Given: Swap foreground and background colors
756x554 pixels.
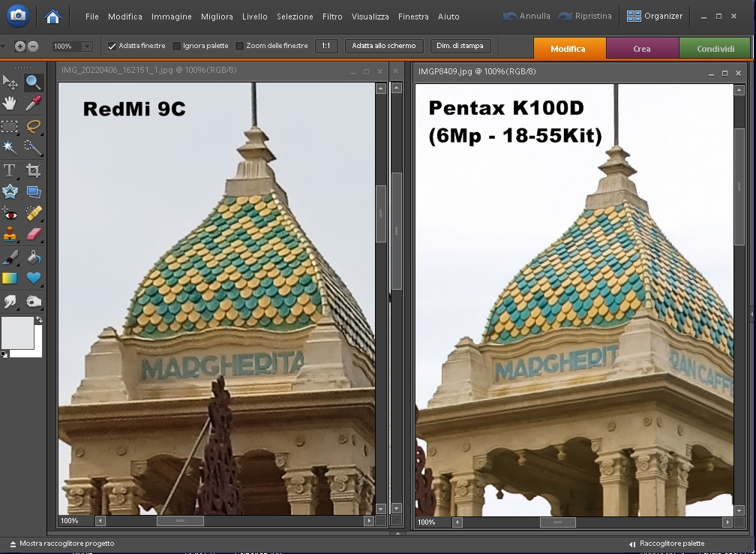Looking at the screenshot, I should (39, 320).
